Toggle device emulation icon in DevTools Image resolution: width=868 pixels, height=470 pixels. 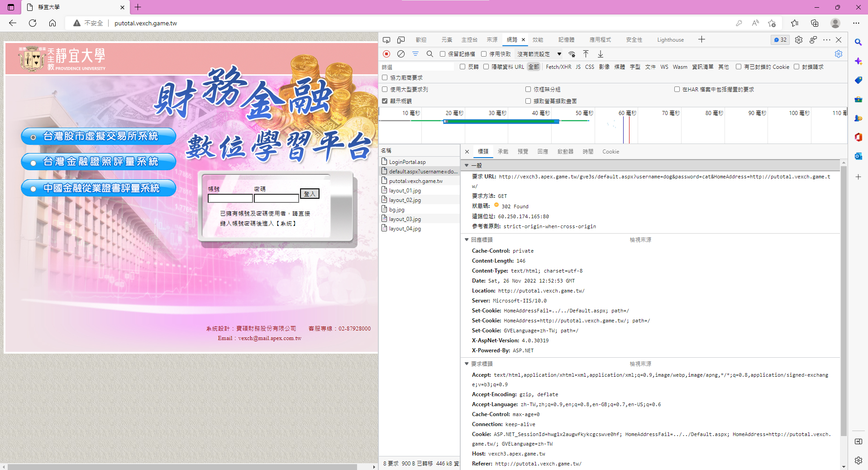pos(401,40)
